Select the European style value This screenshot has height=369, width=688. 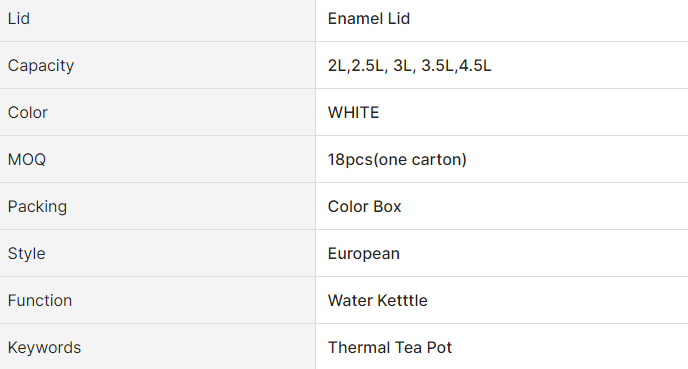tap(364, 254)
